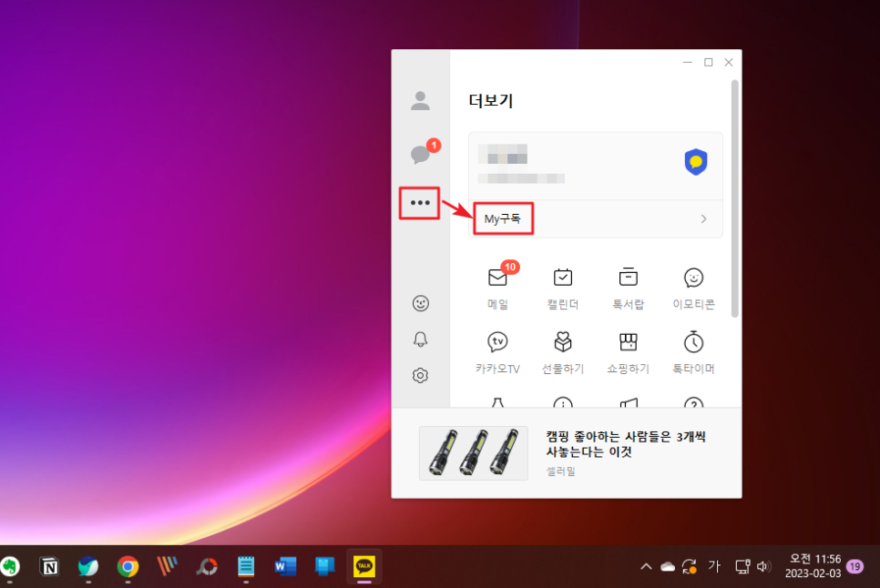This screenshot has height=588, width=880.
Task: Click the 셀러밀 advertiser name
Action: 561,471
